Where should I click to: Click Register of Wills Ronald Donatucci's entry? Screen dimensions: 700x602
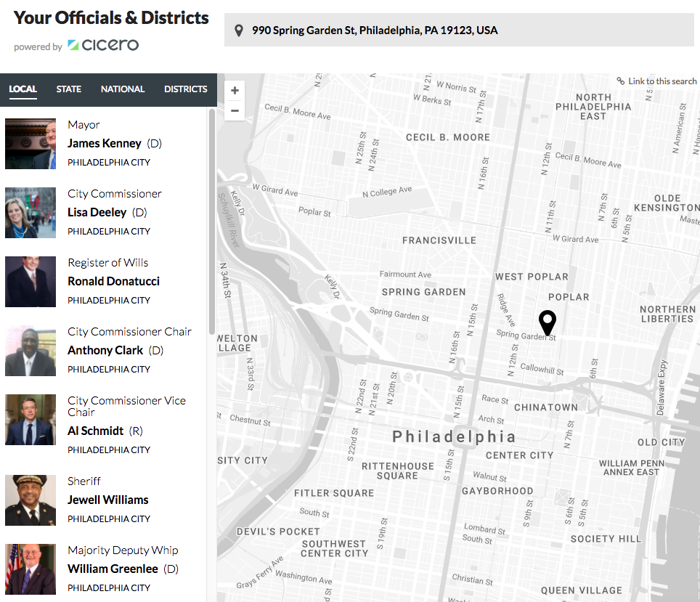click(x=113, y=281)
